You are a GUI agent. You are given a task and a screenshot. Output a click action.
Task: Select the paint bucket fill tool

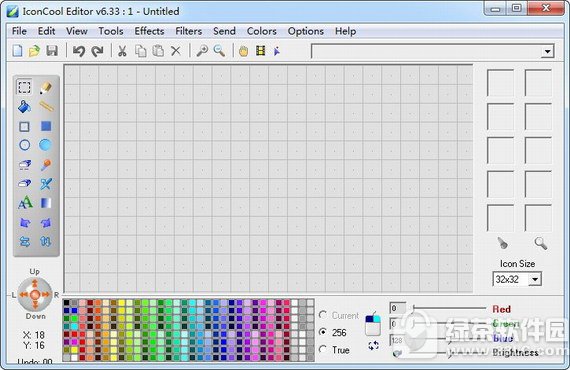coord(24,106)
